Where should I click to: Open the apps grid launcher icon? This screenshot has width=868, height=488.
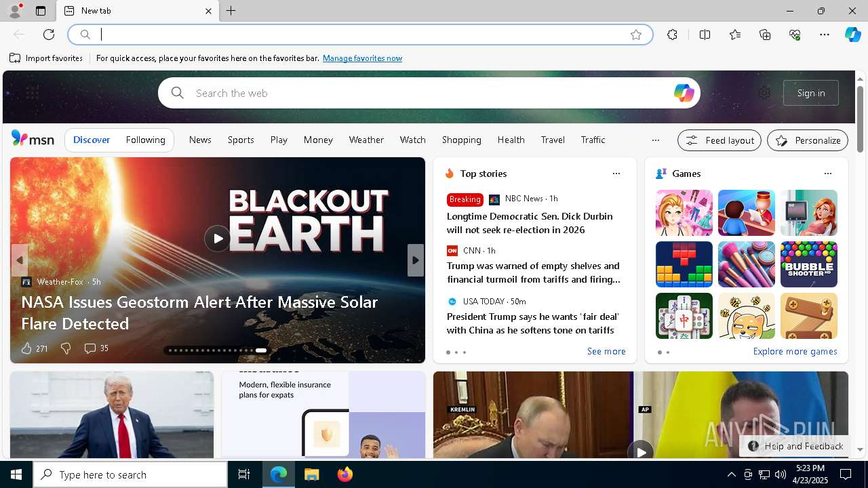click(x=32, y=92)
